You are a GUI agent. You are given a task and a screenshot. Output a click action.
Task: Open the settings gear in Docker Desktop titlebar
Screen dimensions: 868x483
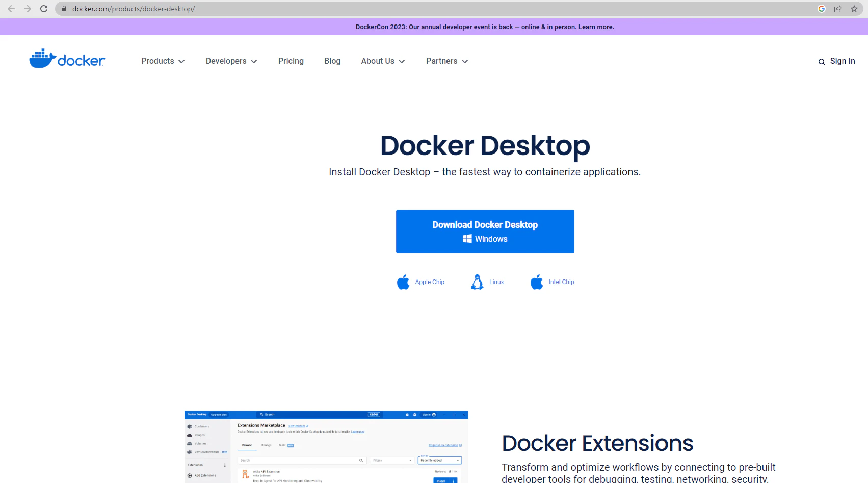coord(415,414)
